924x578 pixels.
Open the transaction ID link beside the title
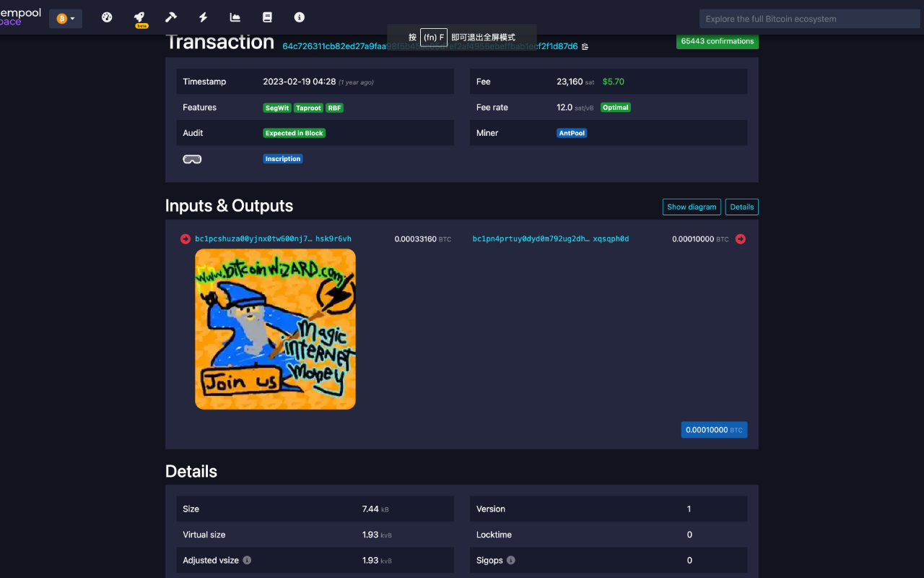[430, 46]
